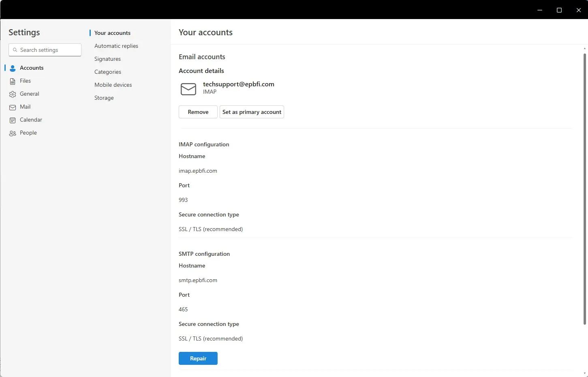
Task: Click the Mail envelope icon in sidebar
Action: pos(13,107)
